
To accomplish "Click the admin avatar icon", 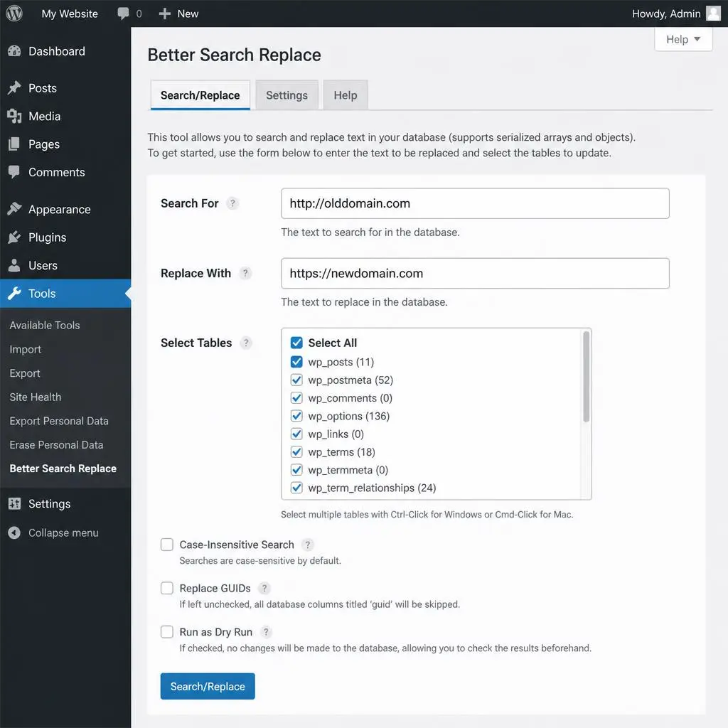I will pos(713,14).
